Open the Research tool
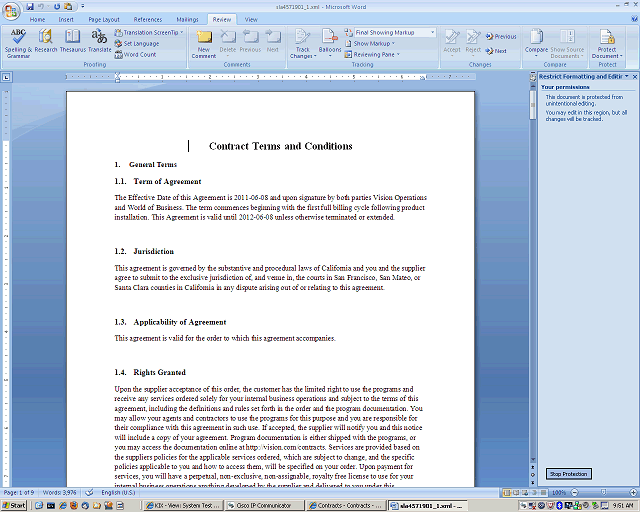640x512 pixels. click(46, 41)
